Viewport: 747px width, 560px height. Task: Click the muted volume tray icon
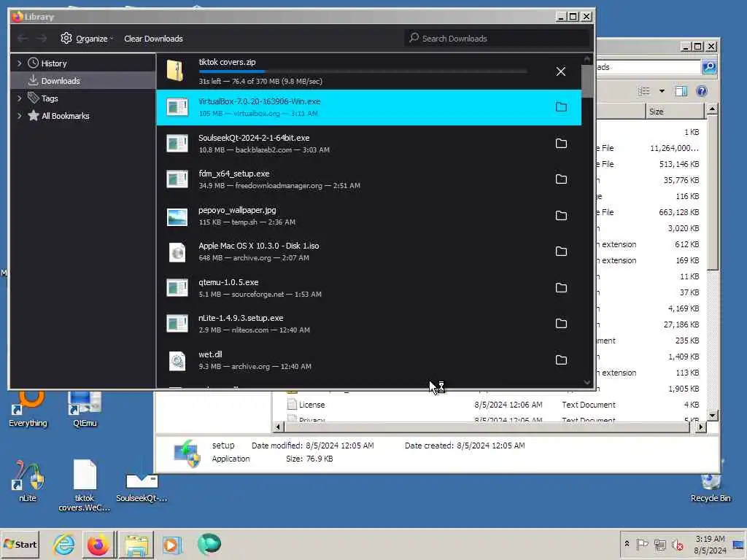click(x=677, y=544)
